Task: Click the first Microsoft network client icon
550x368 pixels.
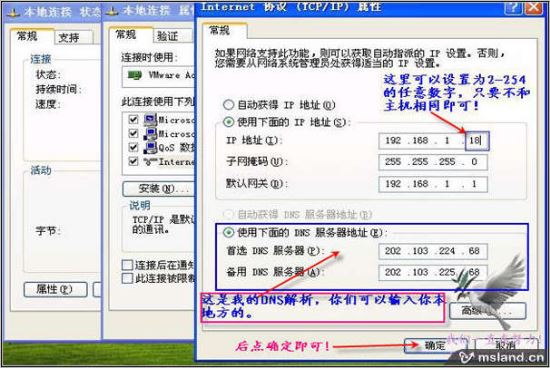Action: pyautogui.click(x=150, y=120)
